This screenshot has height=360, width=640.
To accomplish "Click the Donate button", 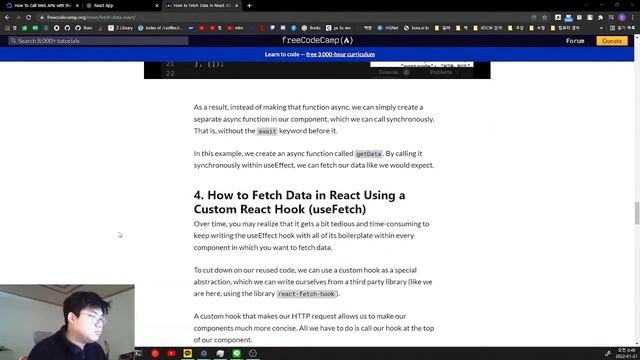I will 612,41.
